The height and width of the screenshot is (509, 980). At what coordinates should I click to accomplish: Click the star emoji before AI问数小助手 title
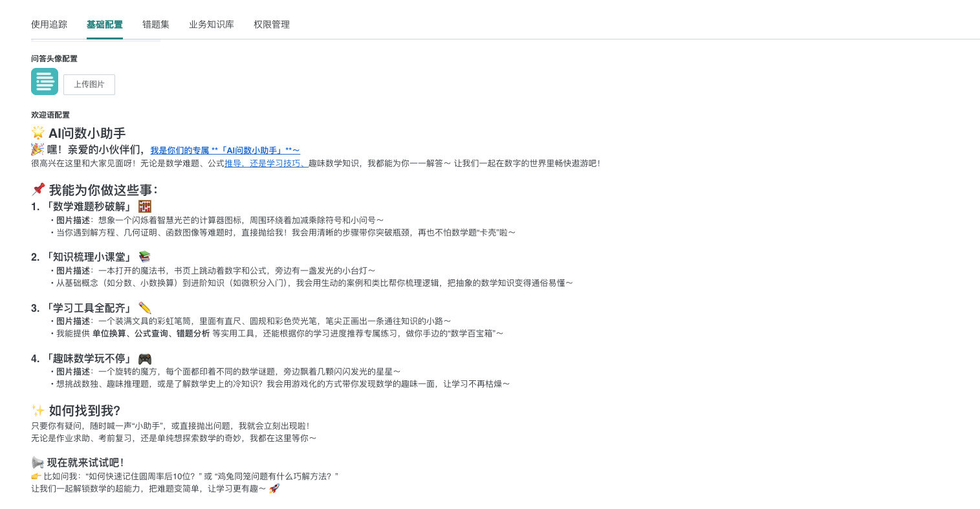tap(38, 133)
